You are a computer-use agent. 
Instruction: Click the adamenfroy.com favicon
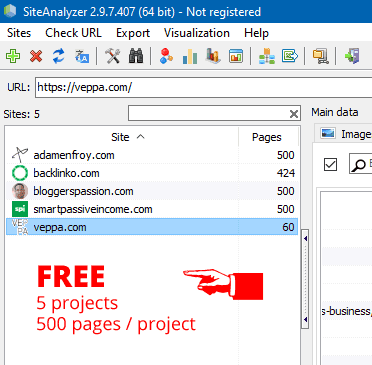coord(20,155)
